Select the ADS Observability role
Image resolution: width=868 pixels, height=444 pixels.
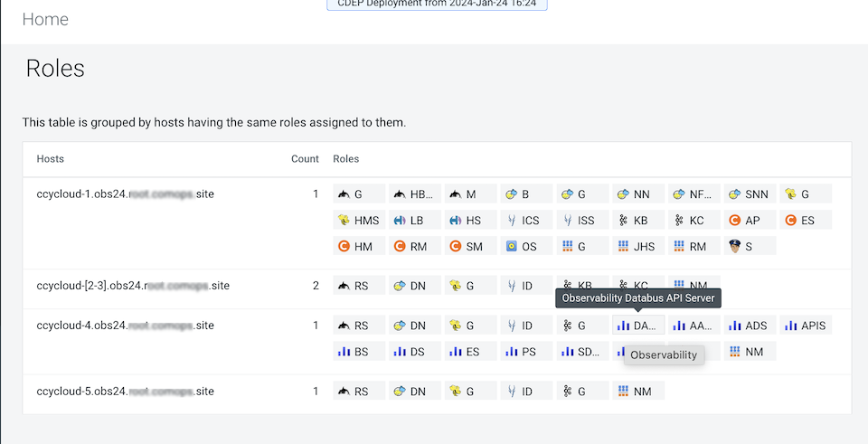click(750, 326)
